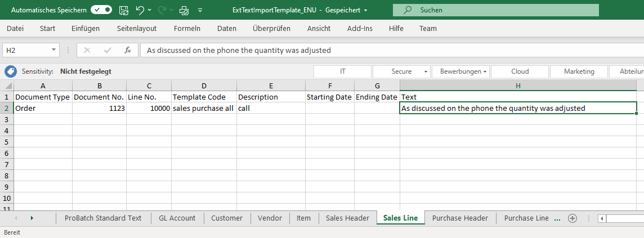Open the Daten ribbon tab
644x238 pixels.
227,28
